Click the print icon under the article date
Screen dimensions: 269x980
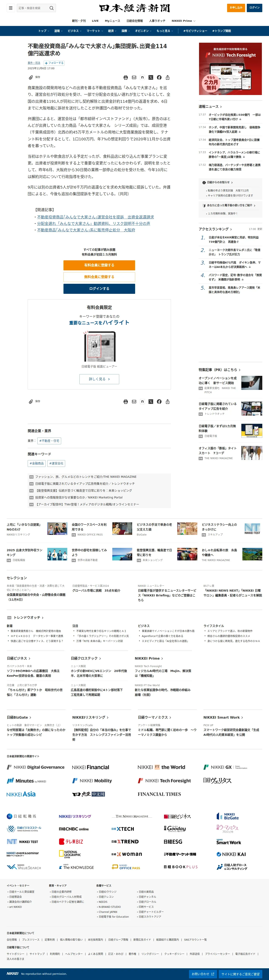[x=126, y=77]
